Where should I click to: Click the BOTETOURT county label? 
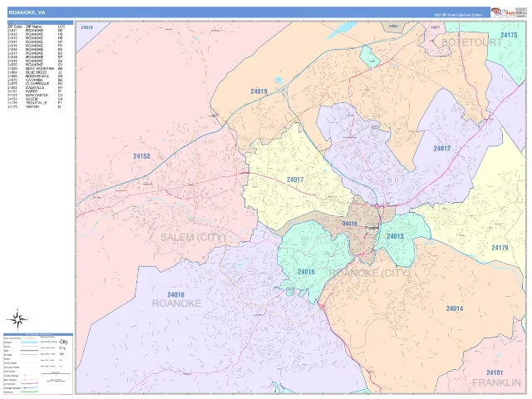(471, 42)
